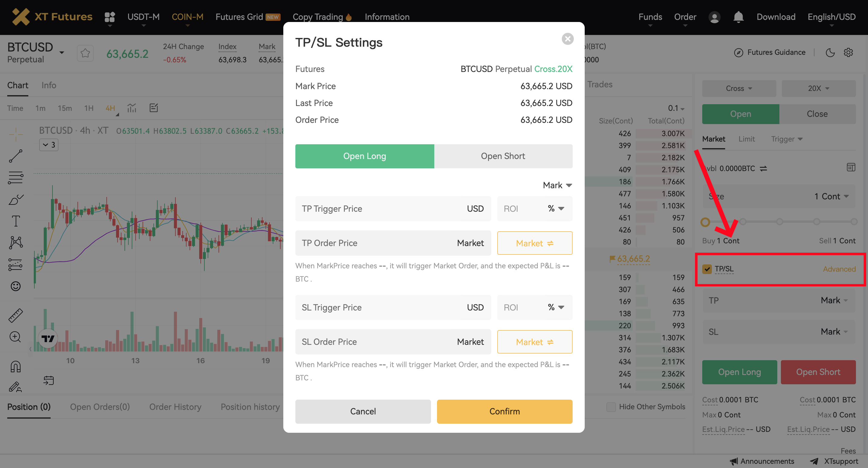
Task: Uncheck the TP/SL checkbox
Action: pyautogui.click(x=707, y=269)
